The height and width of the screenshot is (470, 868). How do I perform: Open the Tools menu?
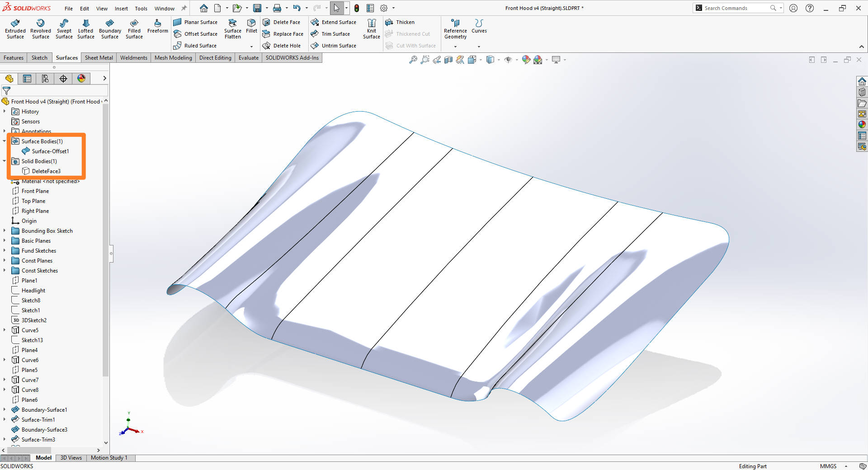click(x=141, y=9)
